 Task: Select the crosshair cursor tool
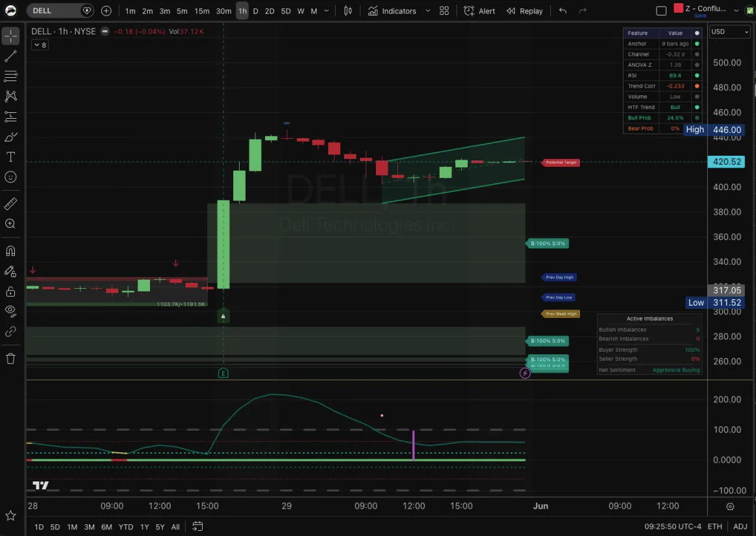pos(10,36)
